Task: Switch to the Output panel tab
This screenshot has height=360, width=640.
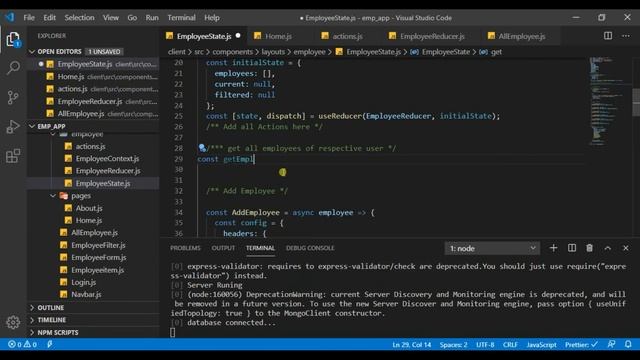Action: pos(223,248)
